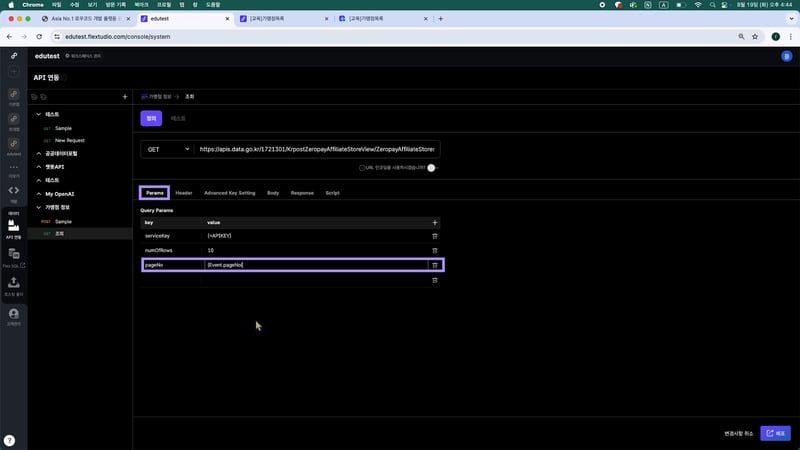The image size is (800, 450).
Task: Expand the My OpenAI folder
Action: (38, 193)
